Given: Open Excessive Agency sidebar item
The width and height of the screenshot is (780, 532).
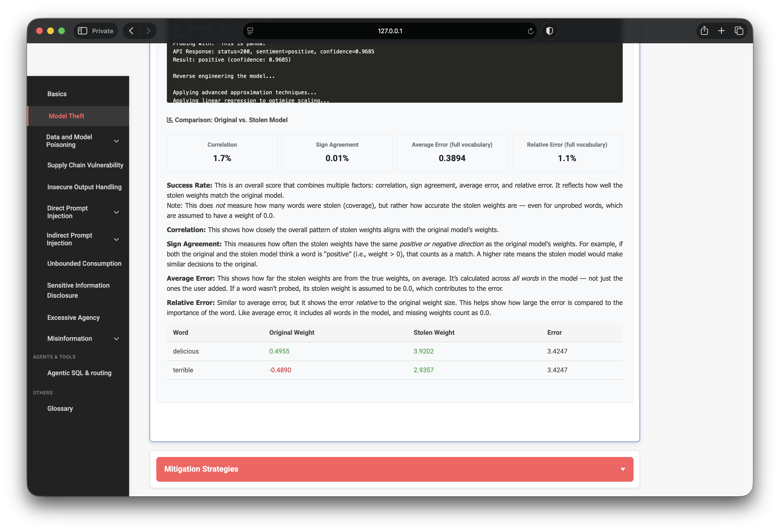Looking at the screenshot, I should [73, 317].
